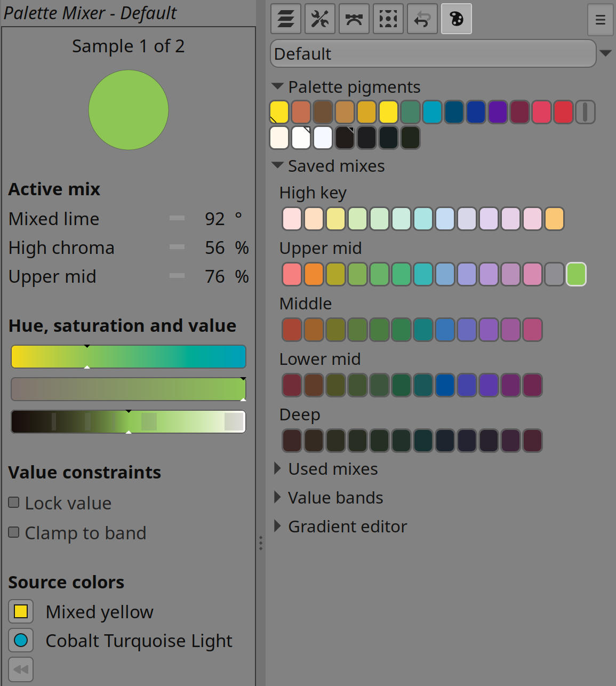Click the green sample color circle preview

[129, 110]
